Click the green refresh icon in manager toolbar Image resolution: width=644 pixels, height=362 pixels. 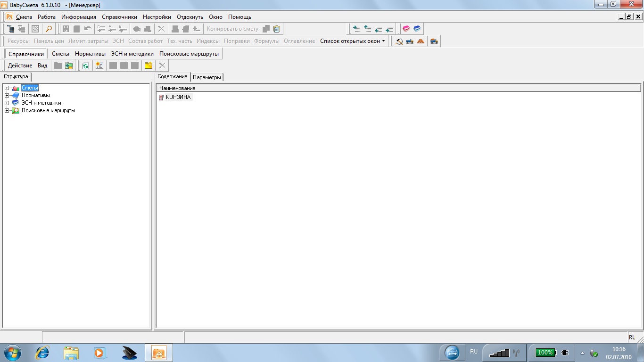pyautogui.click(x=85, y=66)
